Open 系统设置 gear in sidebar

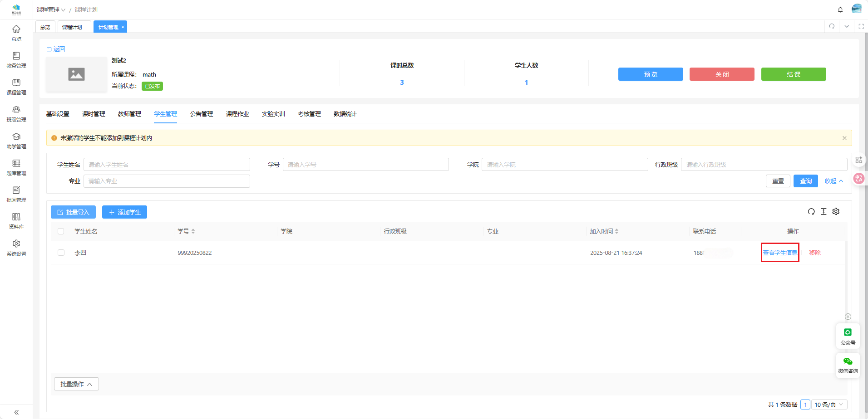[x=16, y=248]
